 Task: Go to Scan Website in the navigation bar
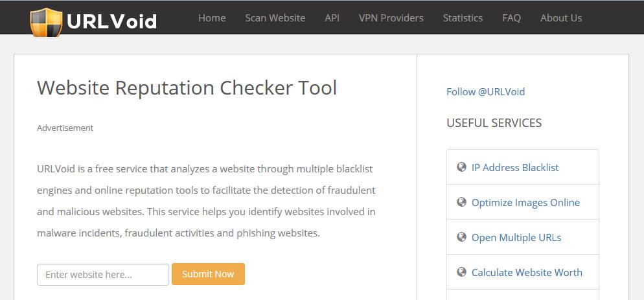tap(275, 18)
